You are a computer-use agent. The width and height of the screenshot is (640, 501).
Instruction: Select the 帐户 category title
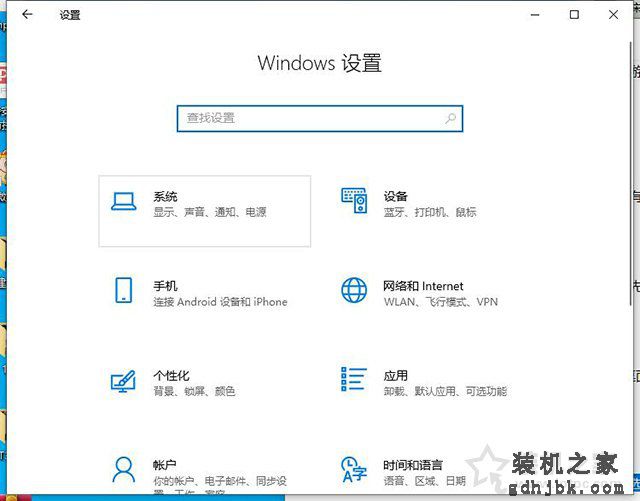[165, 465]
